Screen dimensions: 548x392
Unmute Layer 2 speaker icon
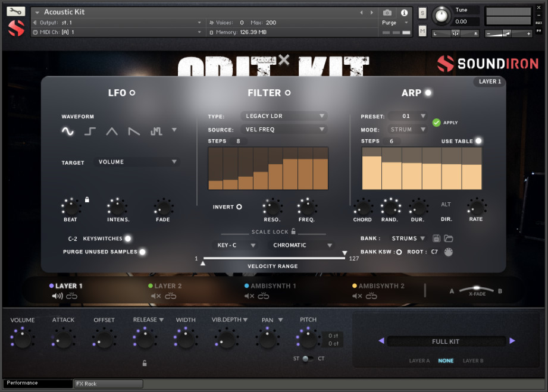[x=156, y=296]
